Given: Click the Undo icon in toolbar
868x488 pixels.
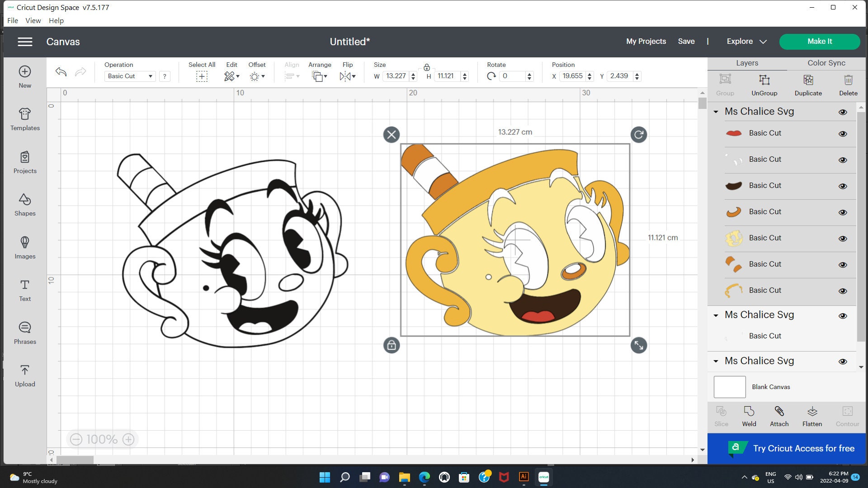Looking at the screenshot, I should point(60,70).
